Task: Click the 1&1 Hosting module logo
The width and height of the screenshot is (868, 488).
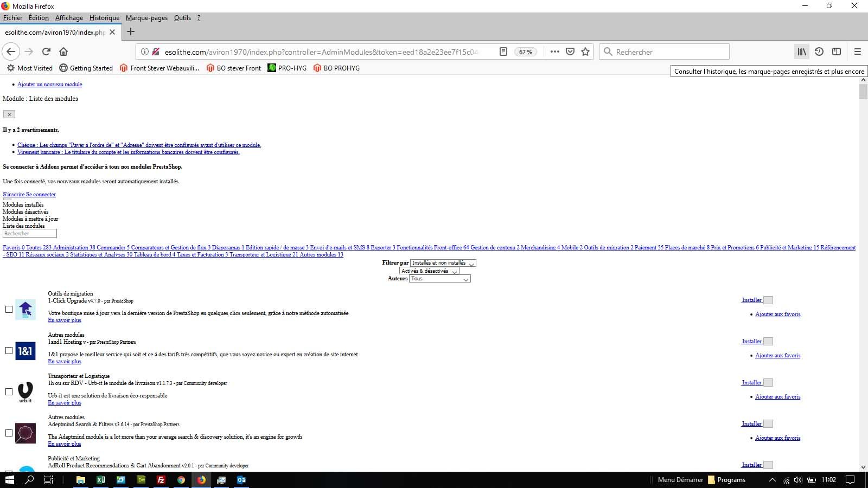Action: 25,351
